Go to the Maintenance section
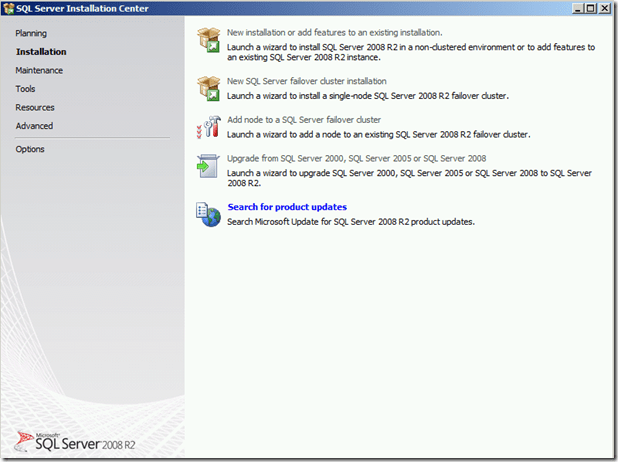 tap(39, 70)
